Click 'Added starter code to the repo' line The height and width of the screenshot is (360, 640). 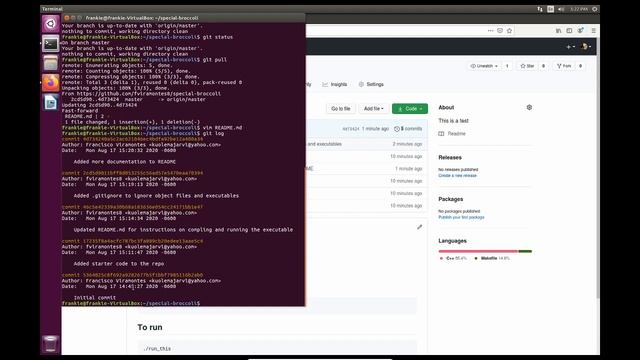tap(119, 264)
